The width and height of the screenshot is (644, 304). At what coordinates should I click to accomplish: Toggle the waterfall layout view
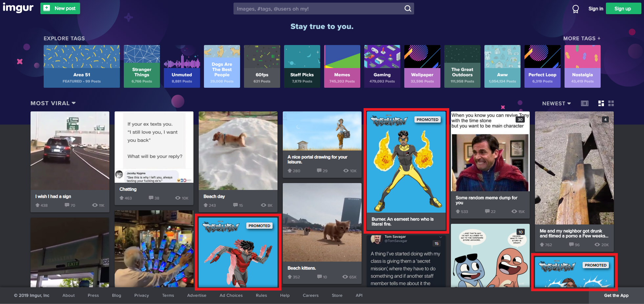click(x=601, y=103)
